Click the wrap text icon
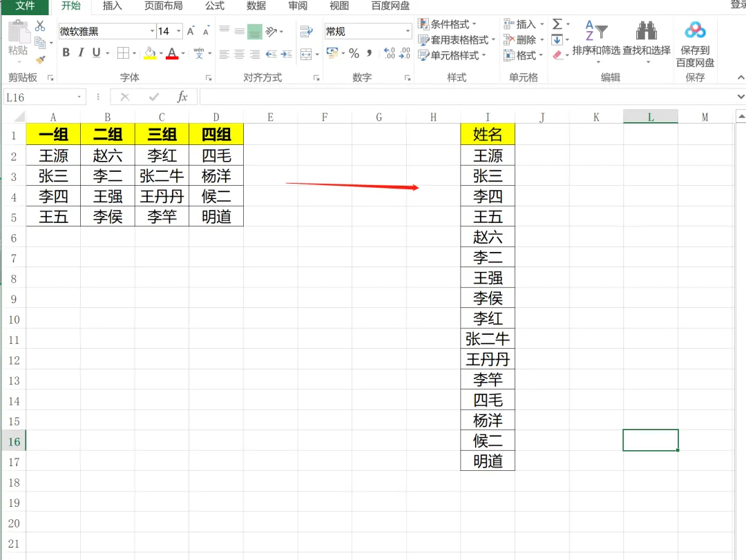 click(x=307, y=31)
